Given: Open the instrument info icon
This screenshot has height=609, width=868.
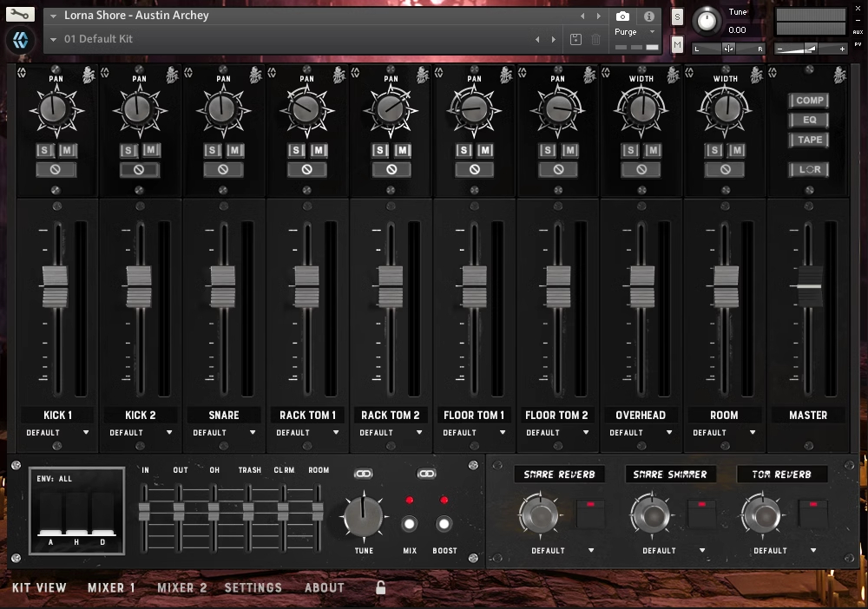Looking at the screenshot, I should [x=648, y=16].
